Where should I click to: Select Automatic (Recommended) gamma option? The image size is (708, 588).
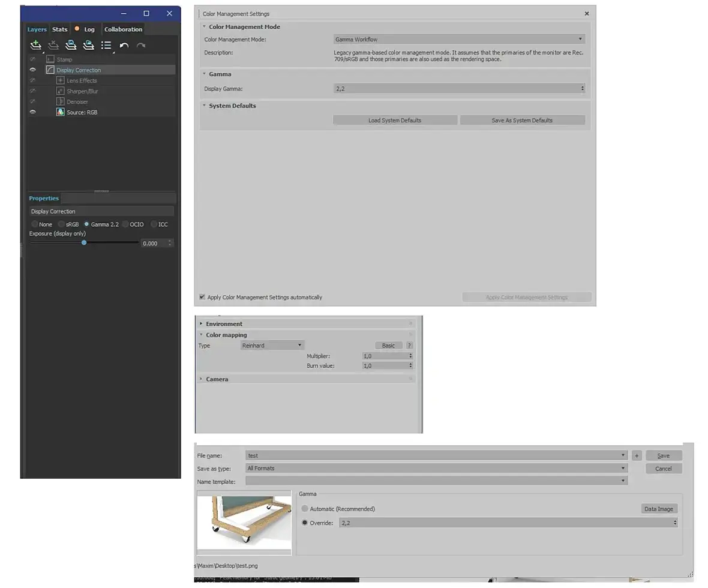[305, 509]
